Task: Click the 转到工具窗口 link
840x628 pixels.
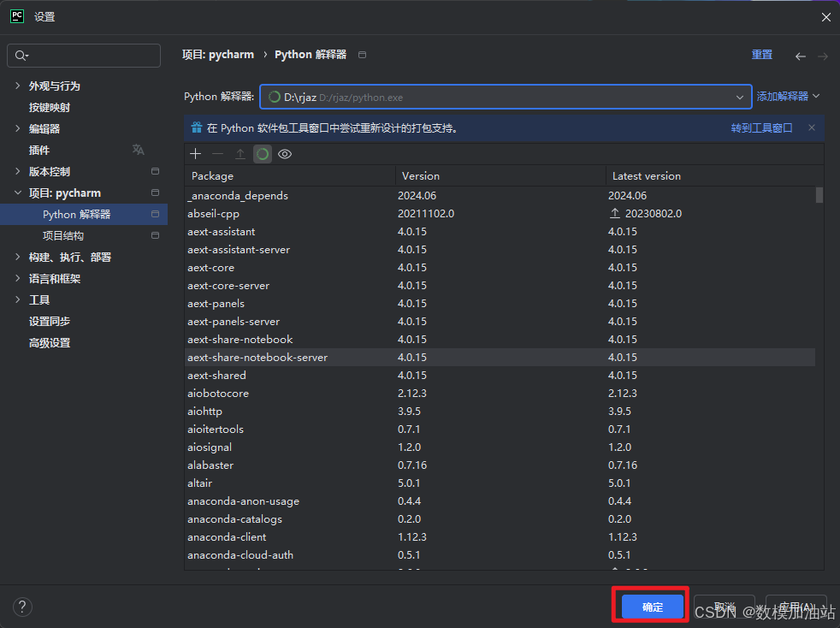Action: pyautogui.click(x=761, y=127)
